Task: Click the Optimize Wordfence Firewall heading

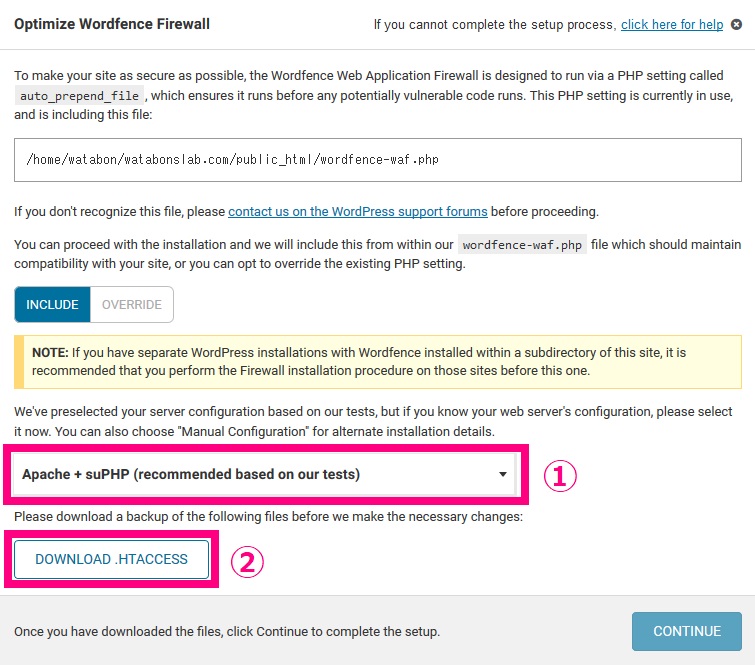Action: pyautogui.click(x=112, y=24)
